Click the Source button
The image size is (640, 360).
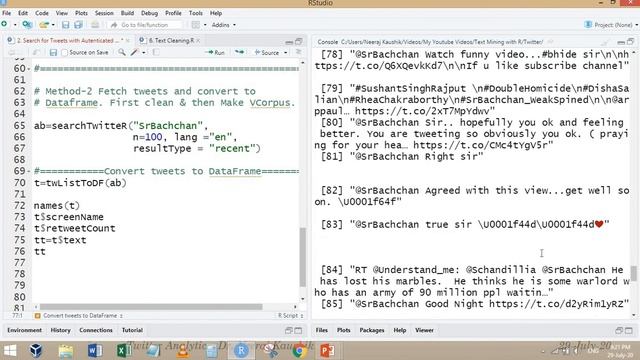(267, 52)
